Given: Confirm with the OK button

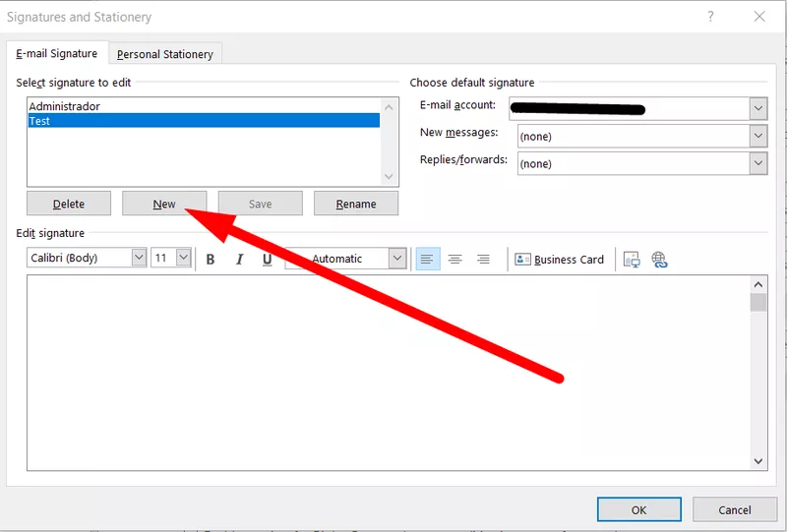Looking at the screenshot, I should [638, 510].
